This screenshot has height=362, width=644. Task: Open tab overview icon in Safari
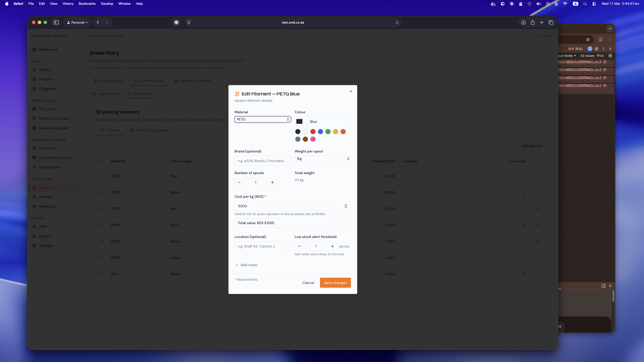pos(551,22)
